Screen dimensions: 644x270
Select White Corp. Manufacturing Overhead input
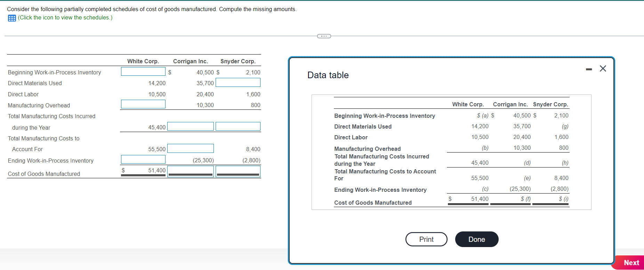pos(143,104)
